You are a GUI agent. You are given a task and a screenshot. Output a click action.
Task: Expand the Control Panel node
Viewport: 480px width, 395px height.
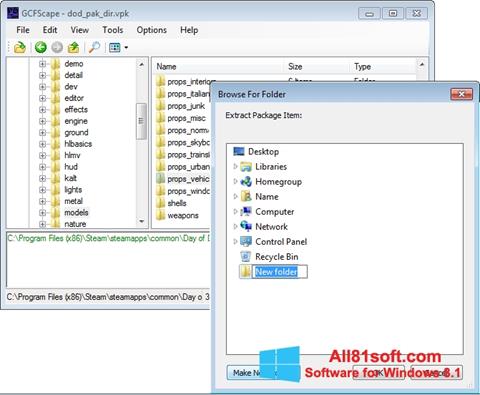pyautogui.click(x=235, y=241)
